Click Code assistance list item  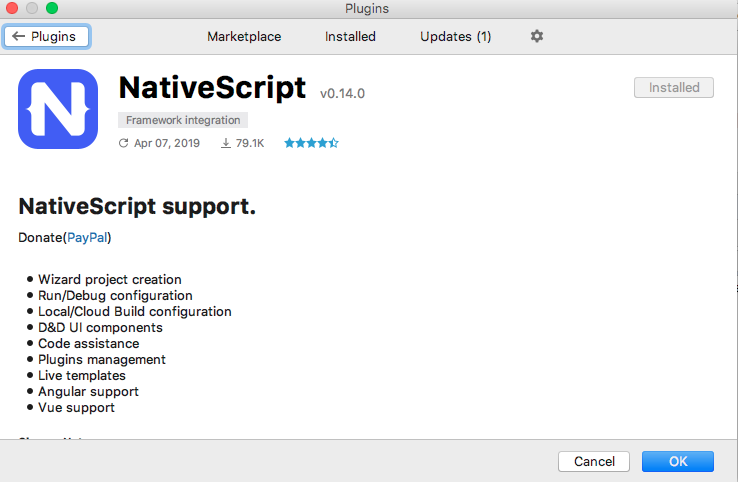coord(88,344)
